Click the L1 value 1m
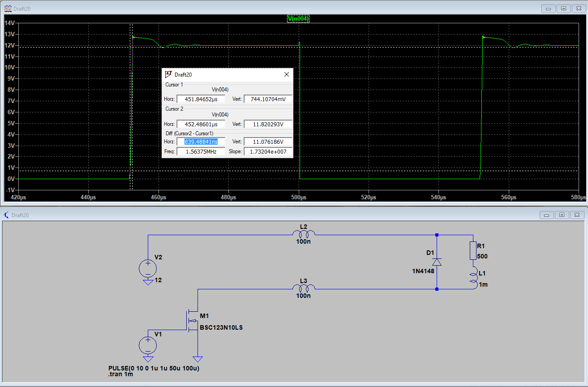This screenshot has height=387, width=588. click(x=483, y=284)
